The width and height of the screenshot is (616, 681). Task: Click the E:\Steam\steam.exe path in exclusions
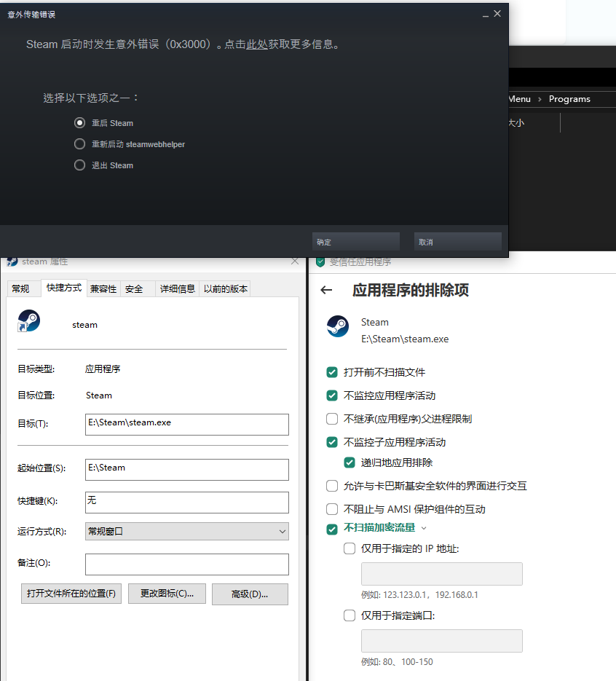(x=405, y=339)
